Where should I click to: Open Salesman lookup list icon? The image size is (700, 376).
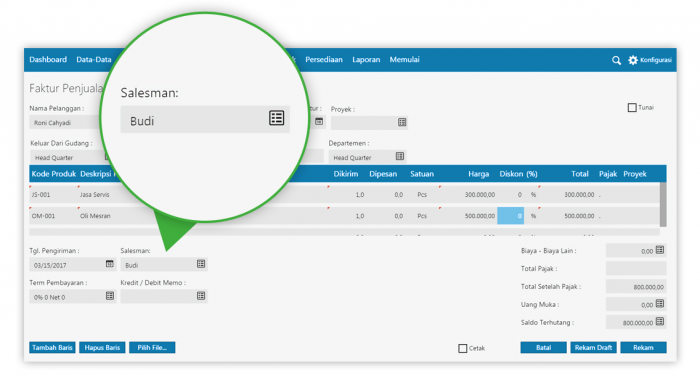pos(201,264)
